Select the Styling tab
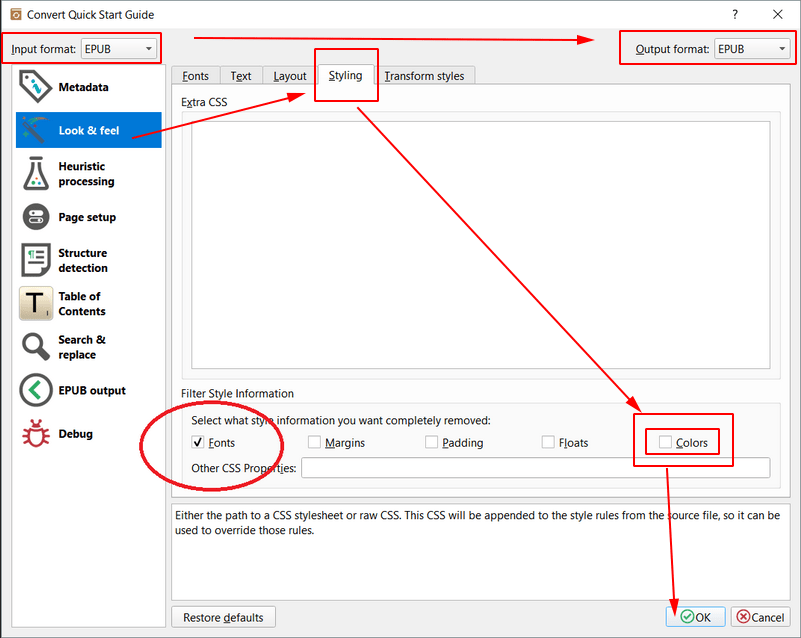 coord(345,75)
